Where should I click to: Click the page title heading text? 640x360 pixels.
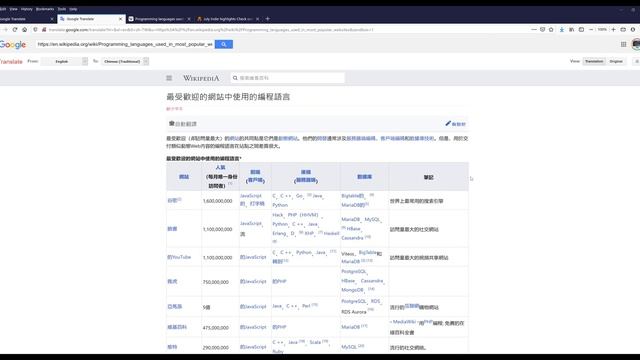click(x=228, y=97)
